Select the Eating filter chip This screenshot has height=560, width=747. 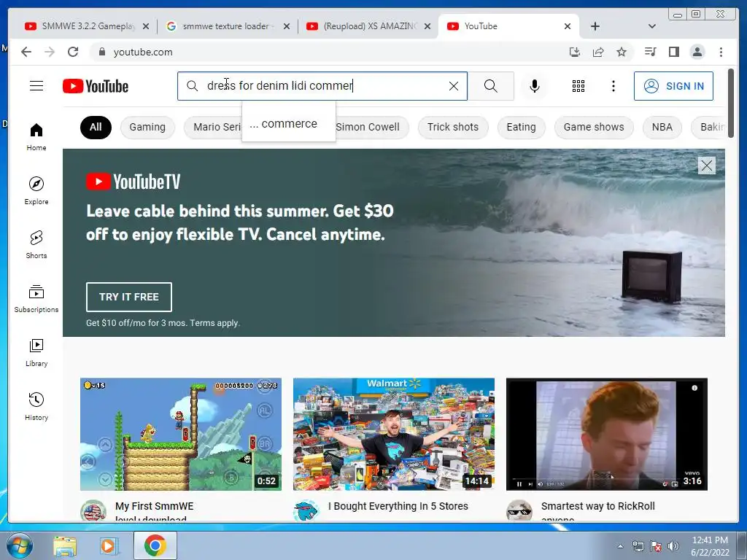[521, 127]
